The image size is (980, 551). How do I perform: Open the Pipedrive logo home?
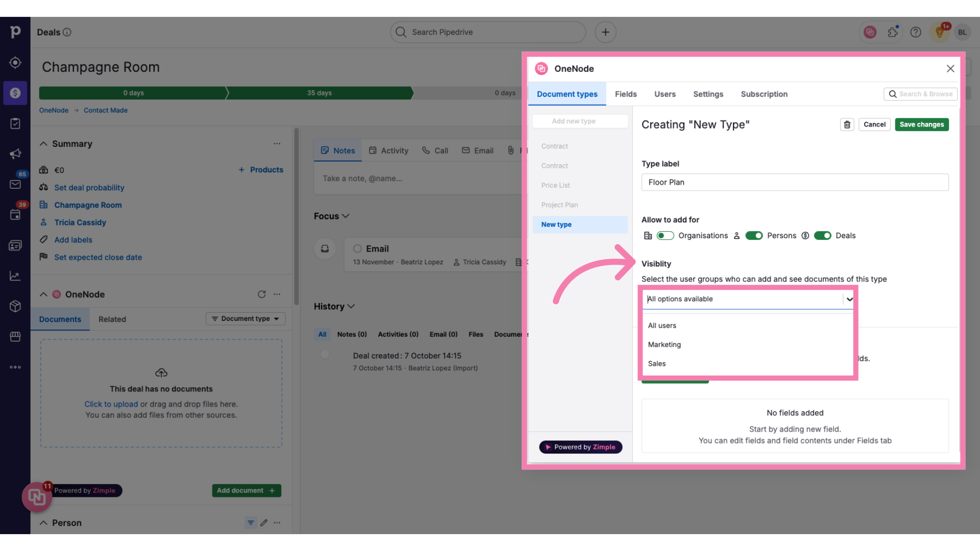15,32
